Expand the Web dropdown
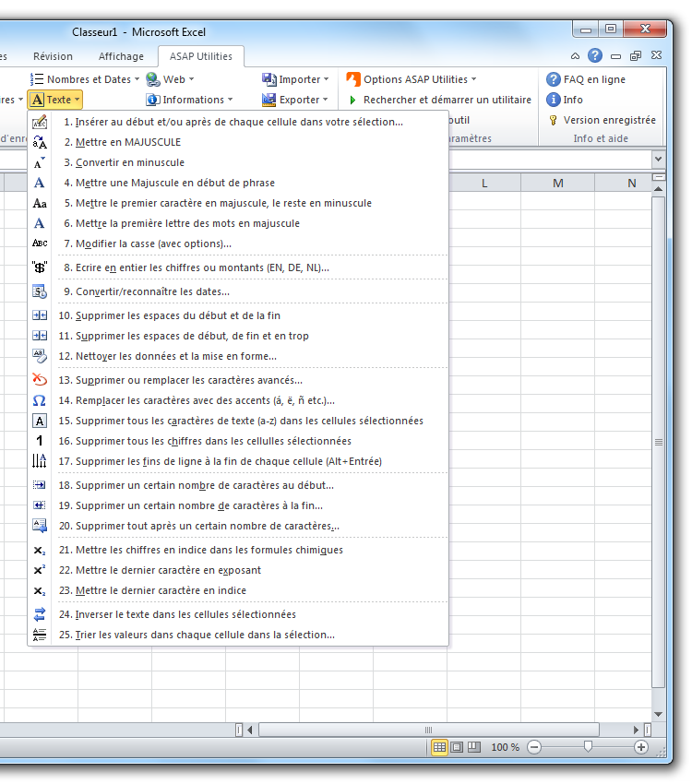Viewport: 692px width, 784px height. (170, 79)
